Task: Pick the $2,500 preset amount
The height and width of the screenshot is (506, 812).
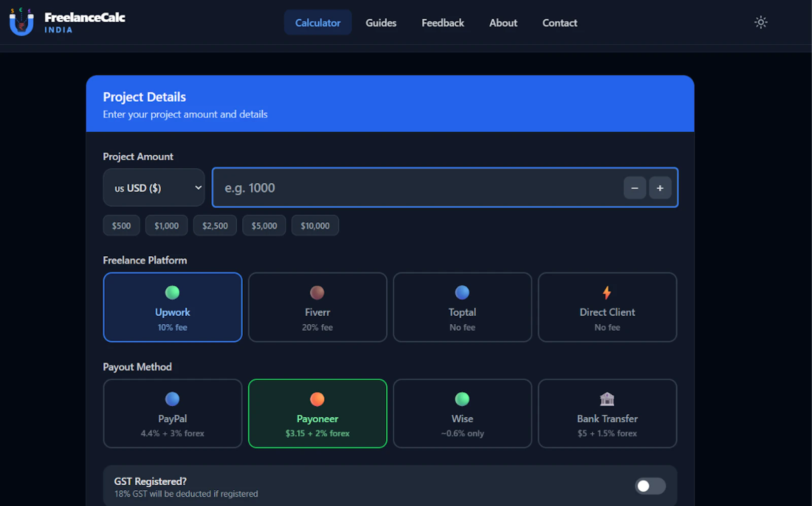Action: [215, 226]
